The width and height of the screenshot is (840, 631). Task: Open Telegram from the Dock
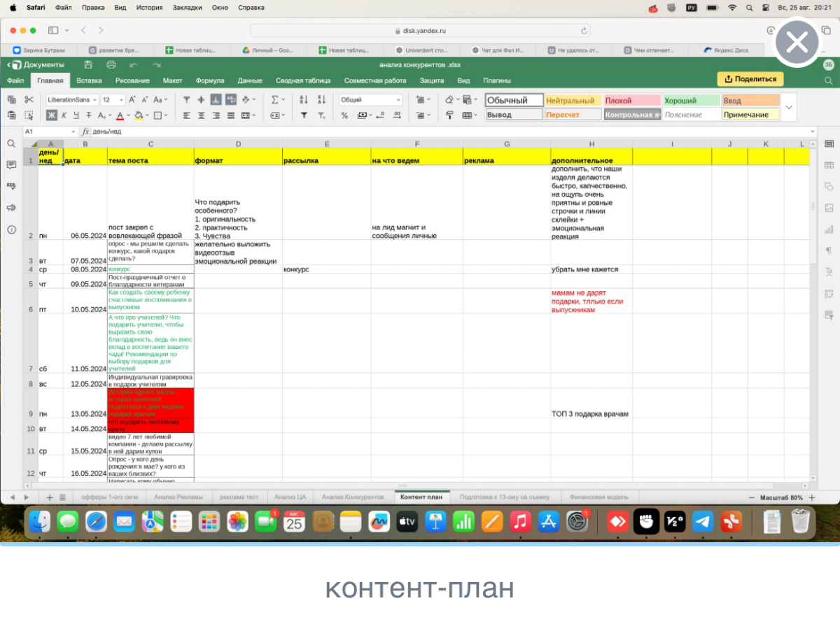pyautogui.click(x=703, y=521)
